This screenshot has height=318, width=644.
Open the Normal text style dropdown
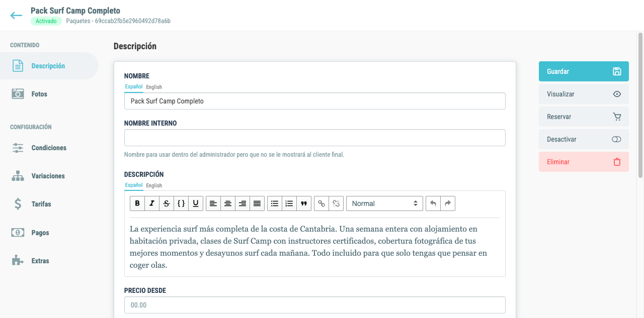[384, 203]
